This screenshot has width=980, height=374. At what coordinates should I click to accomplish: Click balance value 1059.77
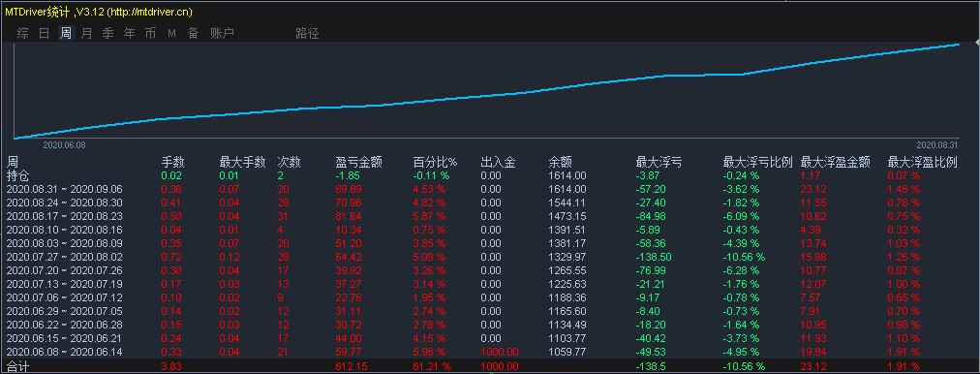click(567, 352)
